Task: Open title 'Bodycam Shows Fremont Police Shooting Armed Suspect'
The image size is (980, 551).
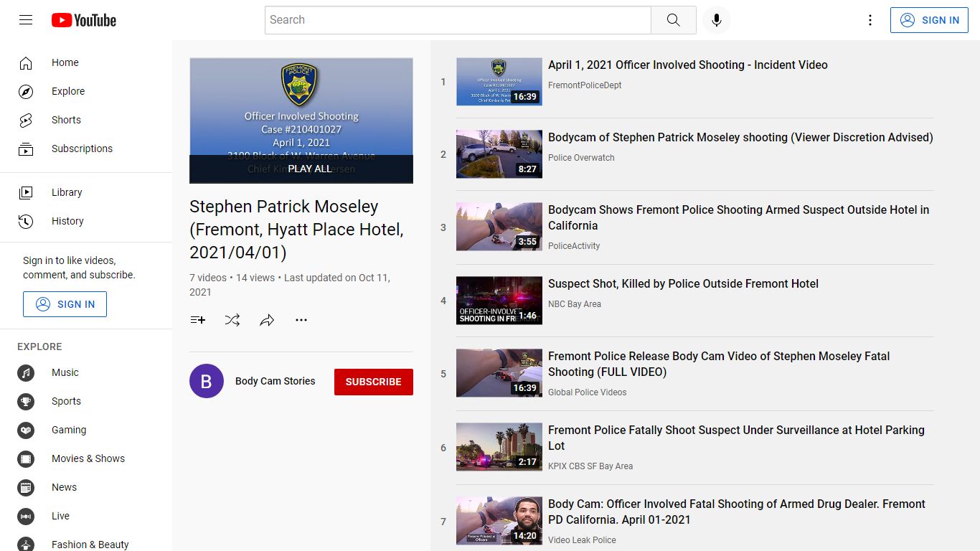Action: (x=738, y=217)
